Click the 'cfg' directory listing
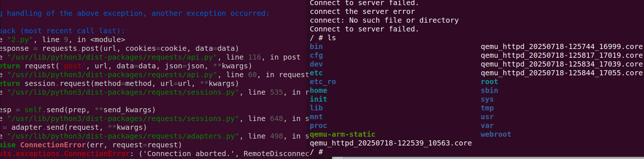 coord(316,56)
